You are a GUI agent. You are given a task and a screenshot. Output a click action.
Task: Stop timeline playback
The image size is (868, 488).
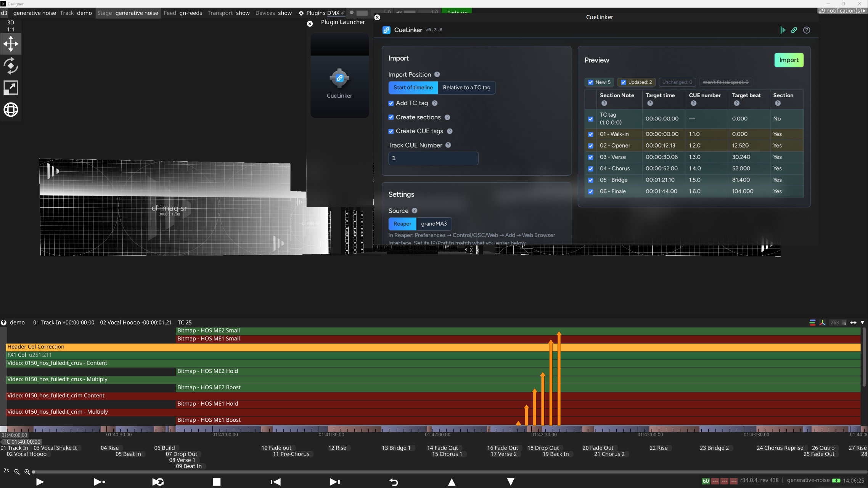tap(217, 482)
